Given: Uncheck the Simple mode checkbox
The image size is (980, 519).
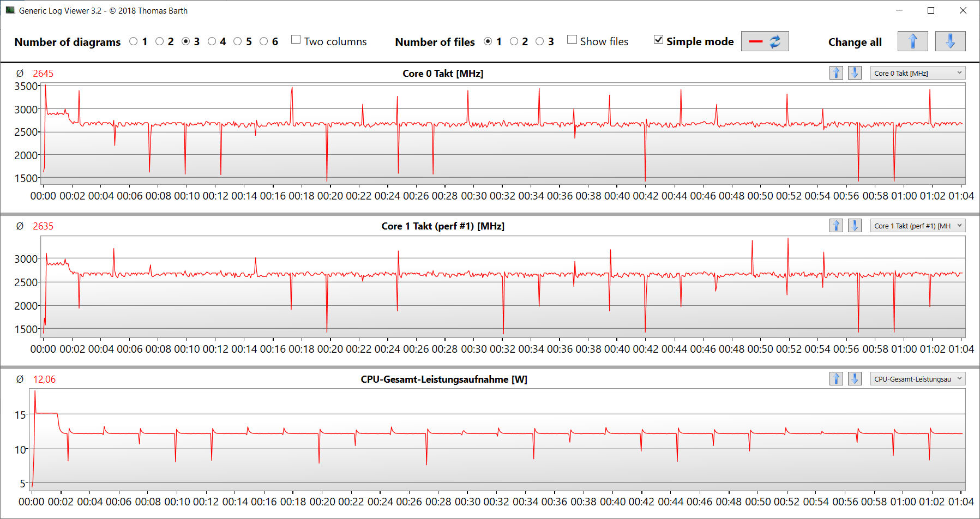Looking at the screenshot, I should [x=659, y=40].
